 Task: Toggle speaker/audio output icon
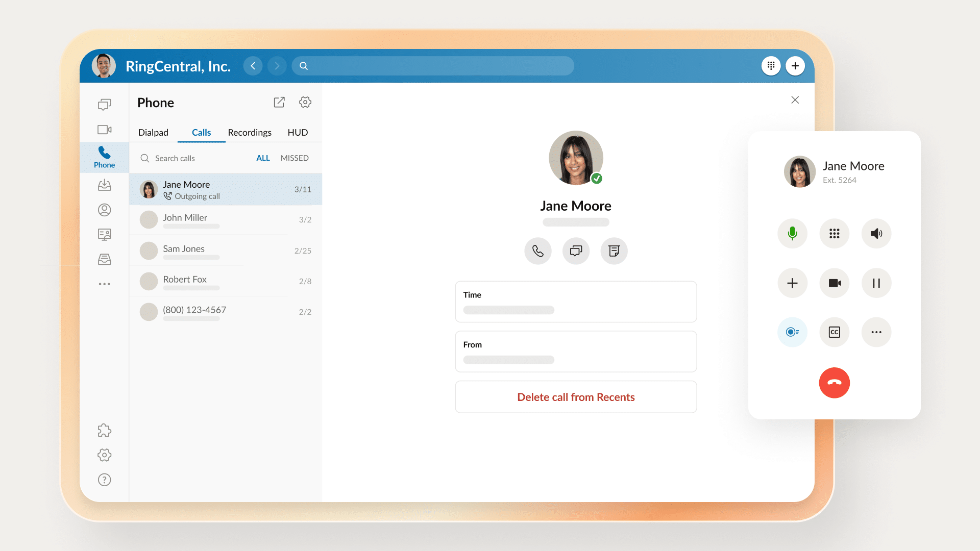tap(876, 234)
